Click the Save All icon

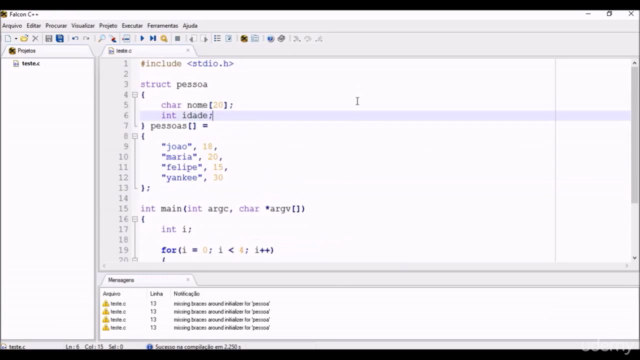60,38
